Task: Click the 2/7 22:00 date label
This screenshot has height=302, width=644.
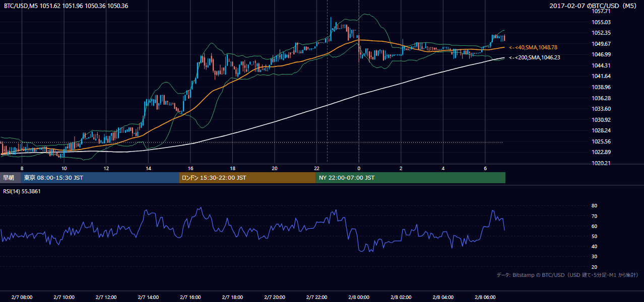Action: click(x=316, y=297)
